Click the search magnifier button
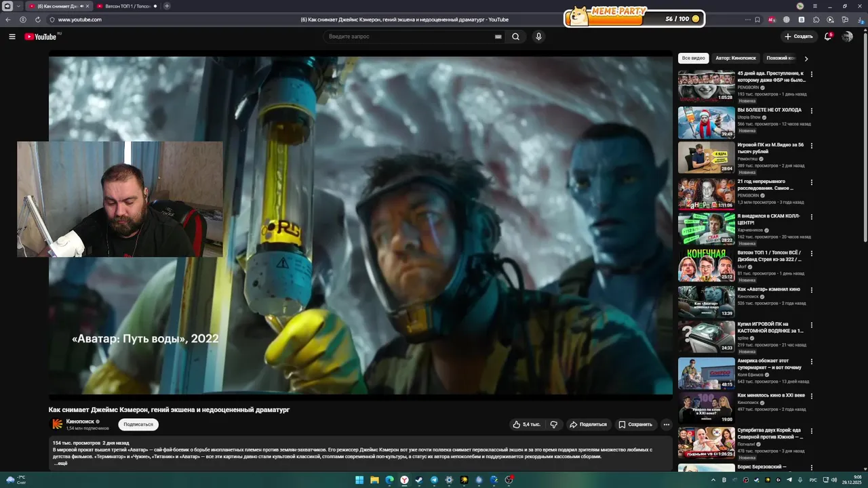 click(x=515, y=37)
